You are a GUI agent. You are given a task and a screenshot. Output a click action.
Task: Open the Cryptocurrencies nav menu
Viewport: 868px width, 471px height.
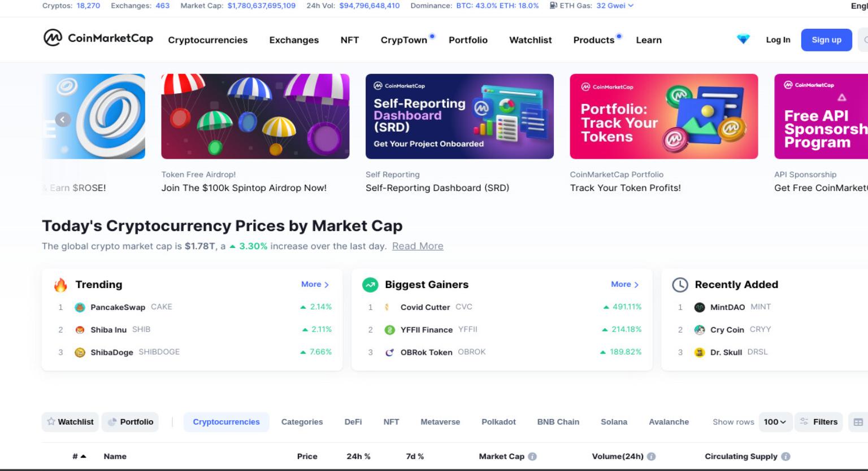coord(207,40)
